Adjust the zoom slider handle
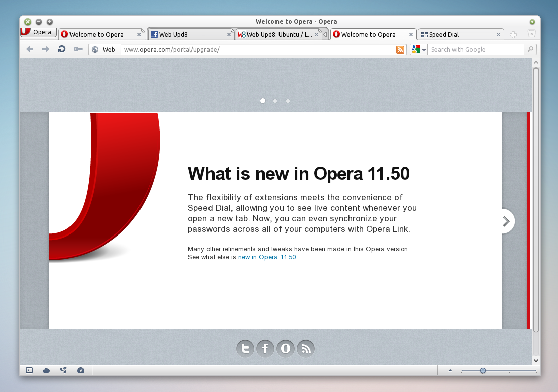558x392 pixels. (x=483, y=371)
